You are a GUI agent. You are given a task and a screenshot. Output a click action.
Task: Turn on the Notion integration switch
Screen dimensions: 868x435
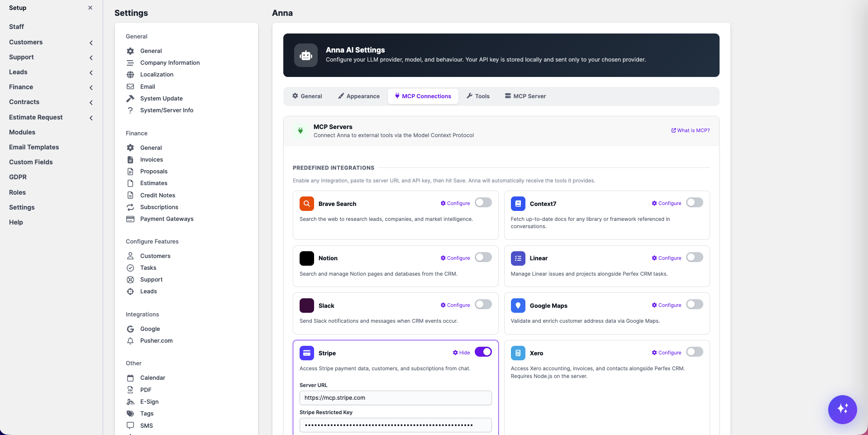[x=483, y=258]
